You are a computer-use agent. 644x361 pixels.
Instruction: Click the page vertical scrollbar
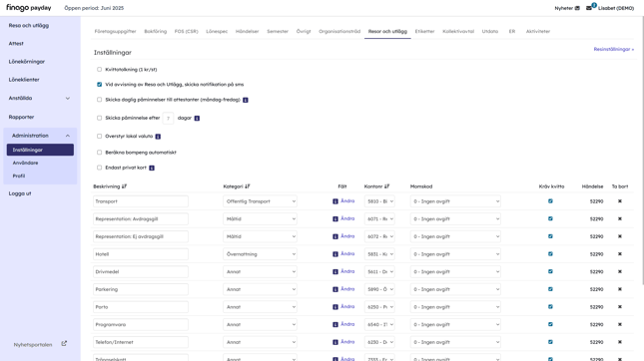642,152
